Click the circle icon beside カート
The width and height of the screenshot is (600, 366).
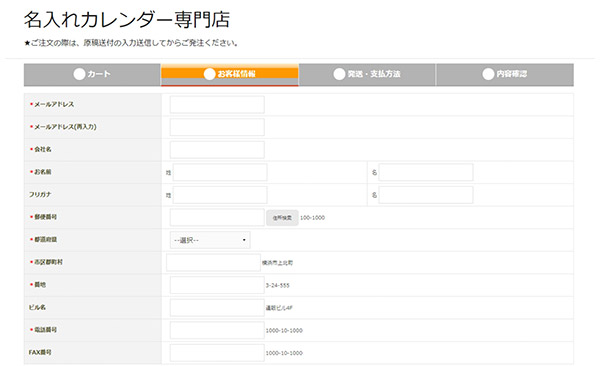[x=79, y=74]
